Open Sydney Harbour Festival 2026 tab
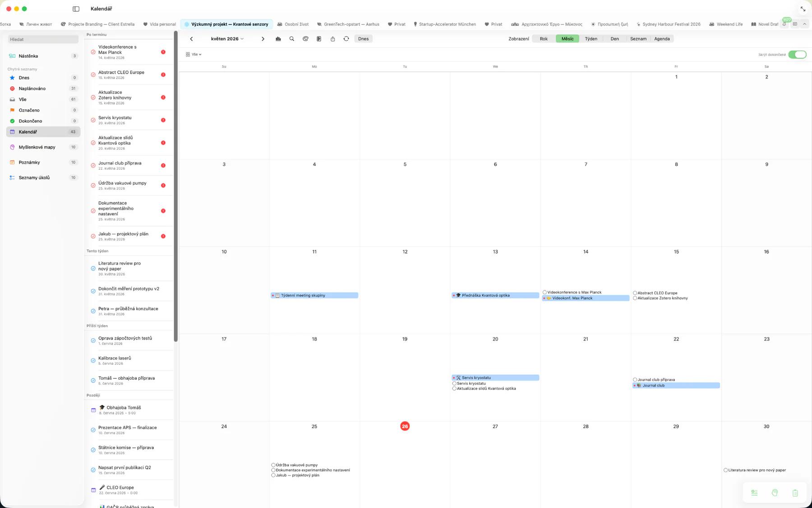This screenshot has width=812, height=508. 668,24
